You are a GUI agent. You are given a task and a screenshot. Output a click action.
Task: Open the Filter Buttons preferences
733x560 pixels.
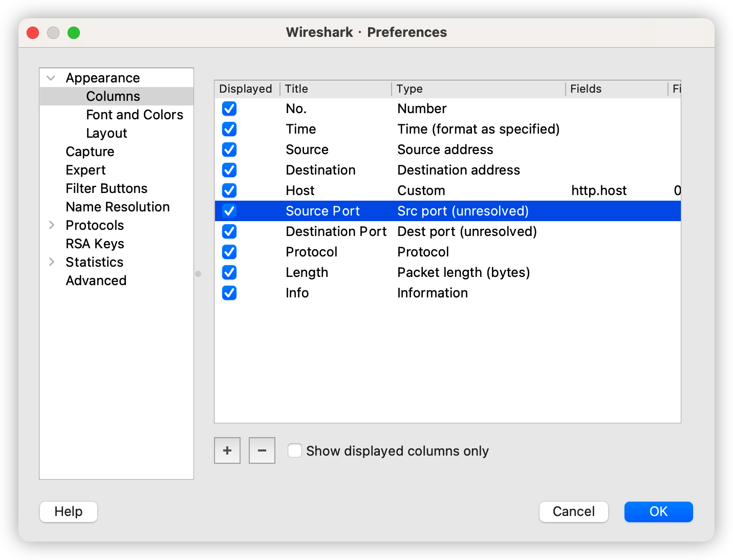[106, 188]
